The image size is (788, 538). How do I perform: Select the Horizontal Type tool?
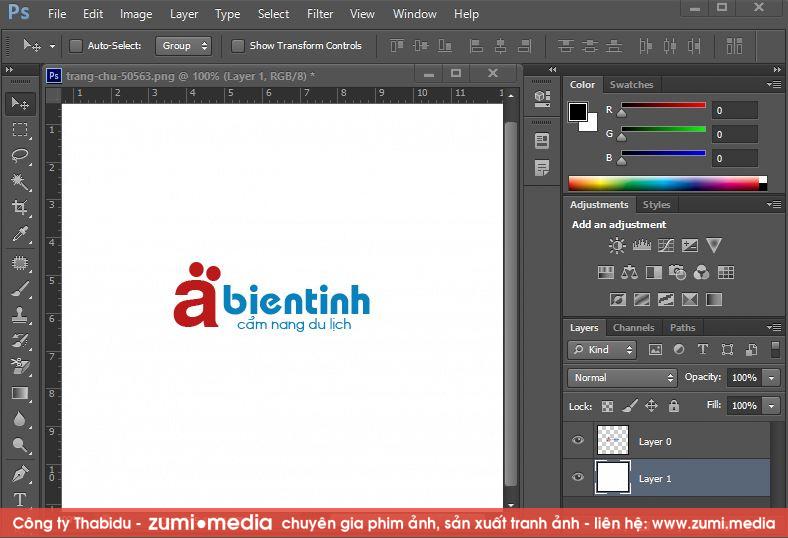pyautogui.click(x=20, y=498)
